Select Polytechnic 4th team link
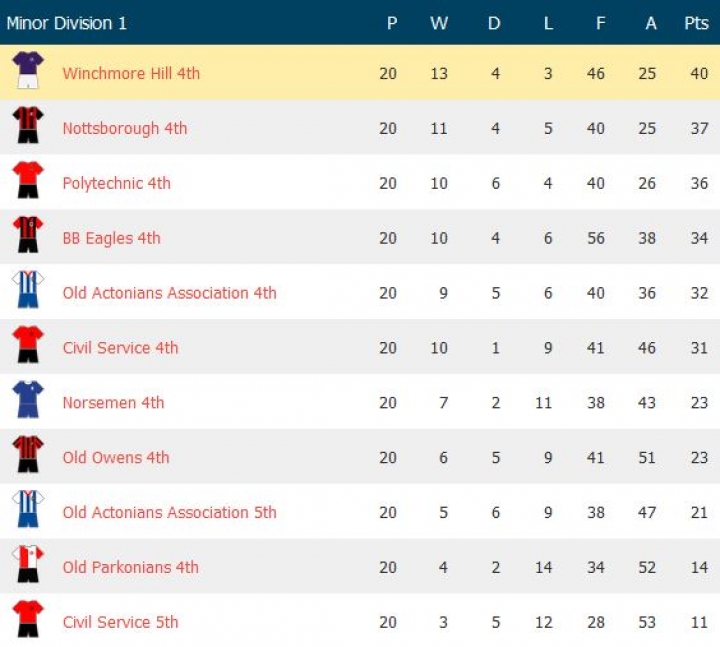720x647 pixels. pos(116,183)
